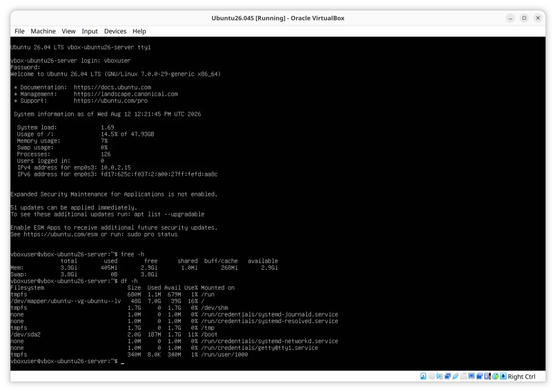This screenshot has width=556, height=392.
Task: Click the 'buff/cache' column header
Action: click(221, 261)
